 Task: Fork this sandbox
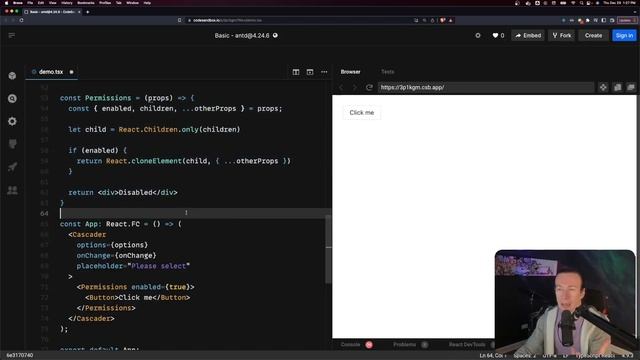[562, 36]
